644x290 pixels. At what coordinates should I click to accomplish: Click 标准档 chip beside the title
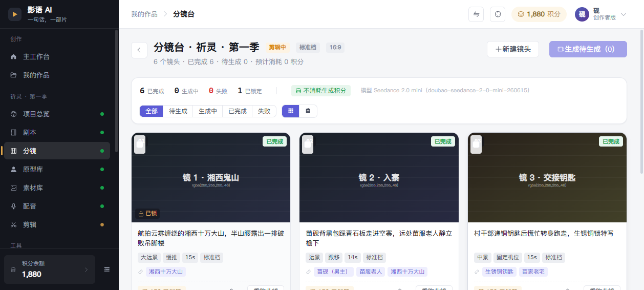click(x=308, y=48)
